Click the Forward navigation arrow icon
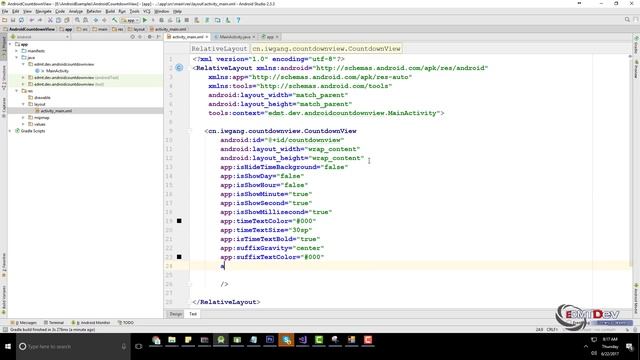This screenshot has width=640, height=360. coord(104,20)
